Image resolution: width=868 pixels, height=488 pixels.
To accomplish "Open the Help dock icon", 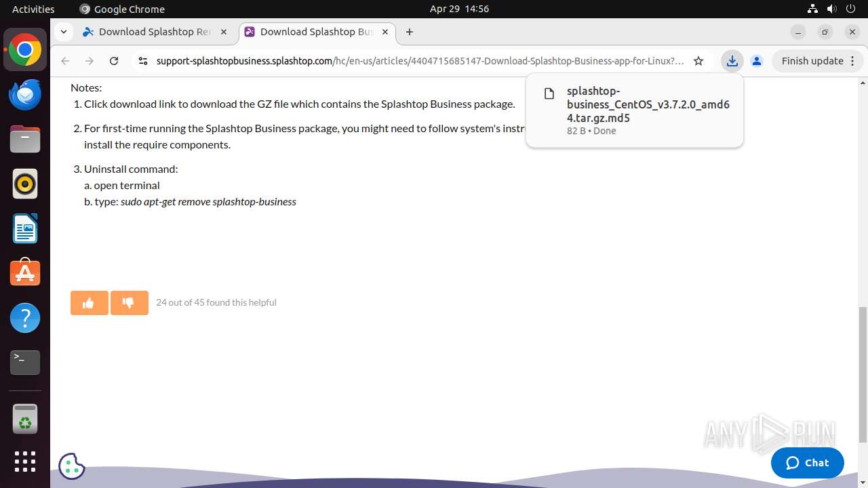I will click(x=25, y=318).
